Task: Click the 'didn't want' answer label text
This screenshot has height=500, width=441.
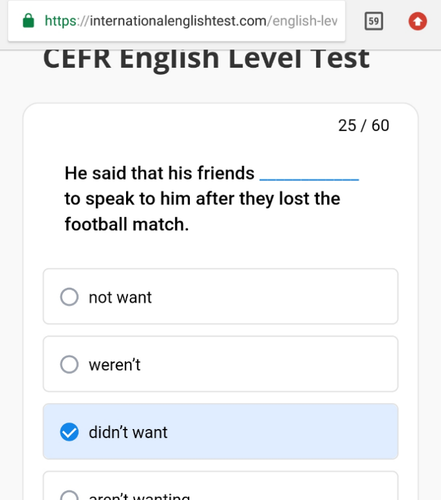Action: pos(128,432)
